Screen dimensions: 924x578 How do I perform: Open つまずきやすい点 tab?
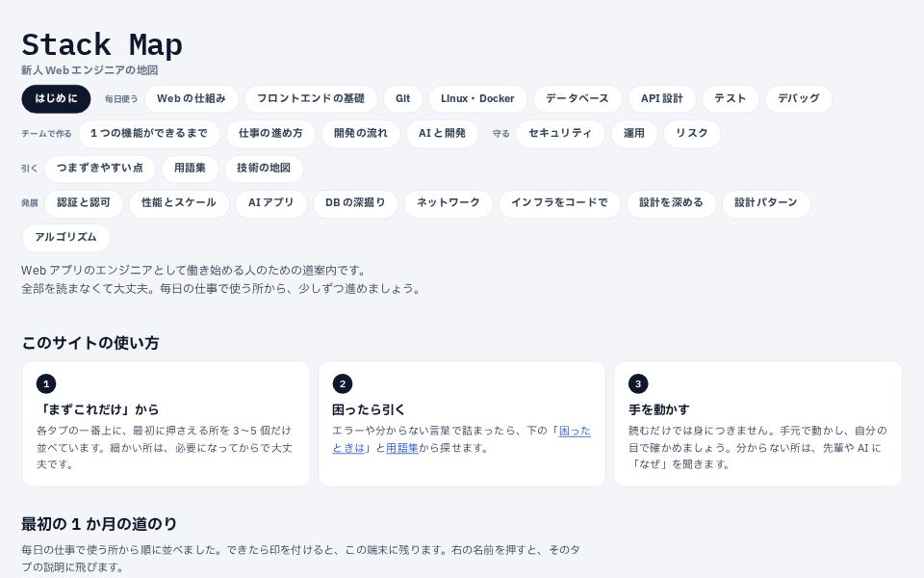point(100,168)
